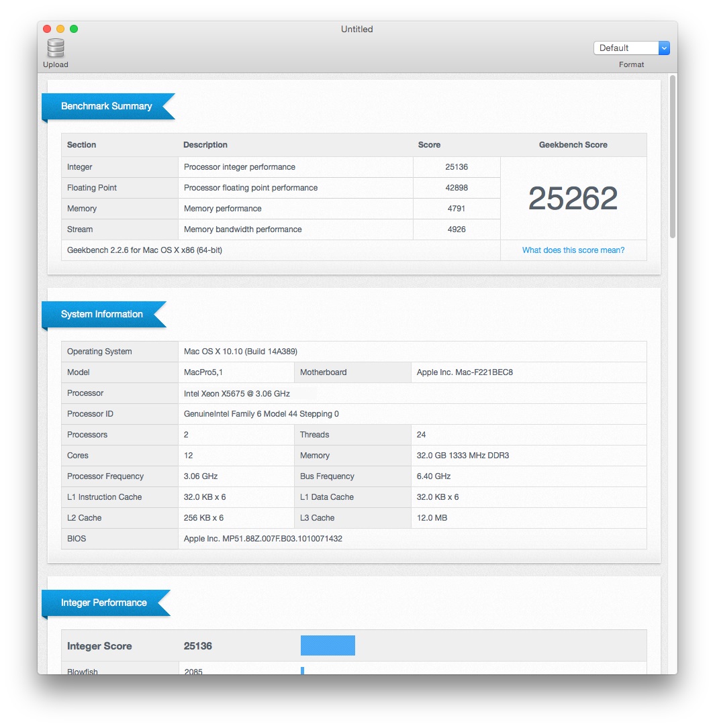Select the Geekbench score 25262
This screenshot has width=715, height=728.
(573, 199)
